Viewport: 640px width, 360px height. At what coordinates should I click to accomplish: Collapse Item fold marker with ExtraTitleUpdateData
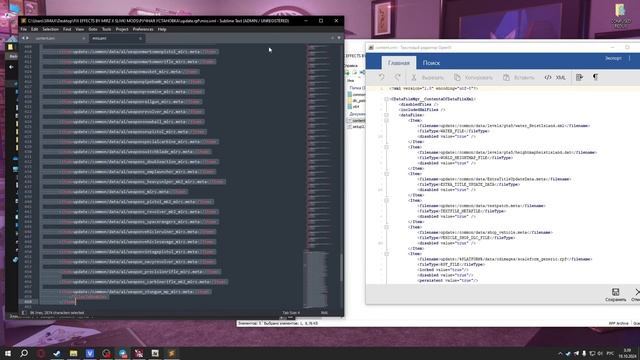tap(386, 174)
